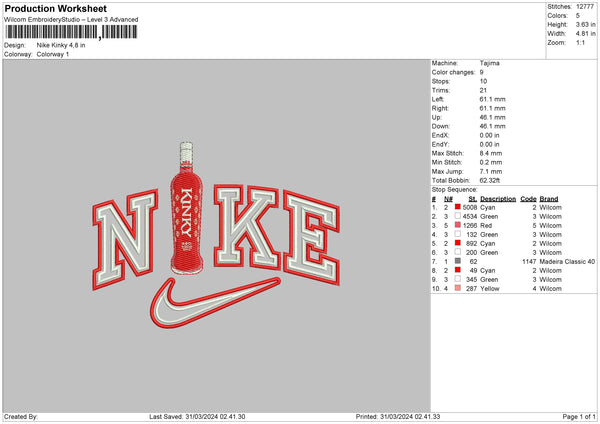Viewport: 600px width, 424px height.
Task: Click the Height value 3.63 in
Action: [585, 24]
